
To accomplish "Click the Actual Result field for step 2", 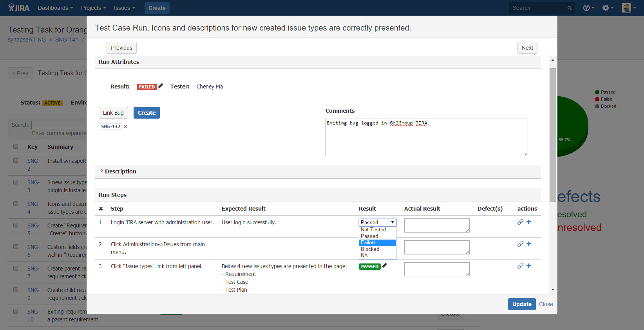I will [437, 247].
